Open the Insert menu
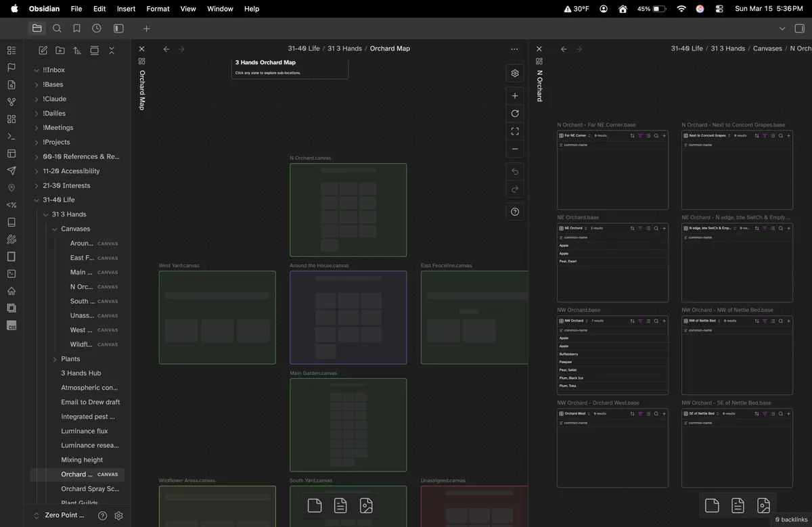 tap(126, 9)
